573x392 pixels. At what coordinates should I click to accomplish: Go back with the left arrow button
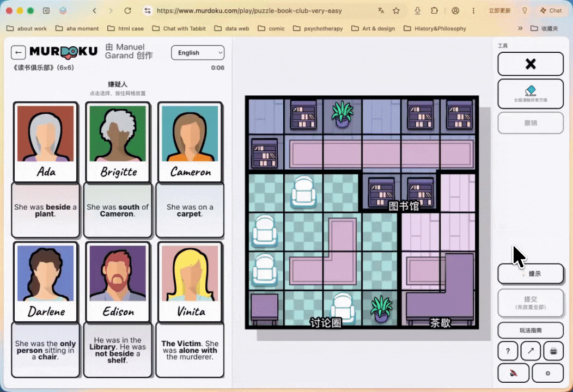tap(19, 53)
